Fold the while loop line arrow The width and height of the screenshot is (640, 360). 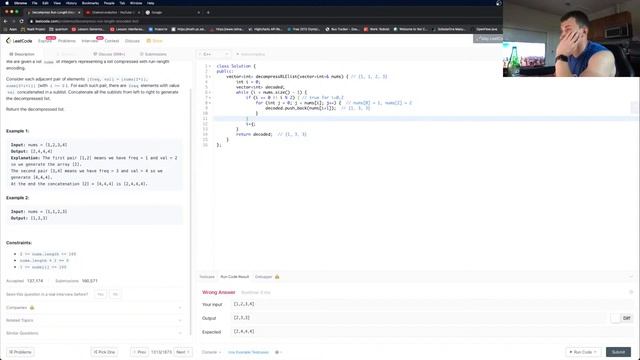[x=210, y=92]
